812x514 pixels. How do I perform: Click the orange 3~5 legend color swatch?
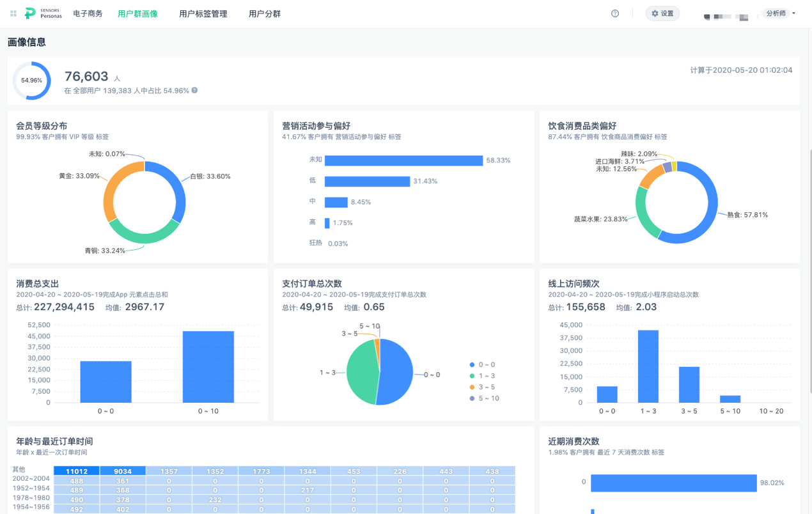472,387
